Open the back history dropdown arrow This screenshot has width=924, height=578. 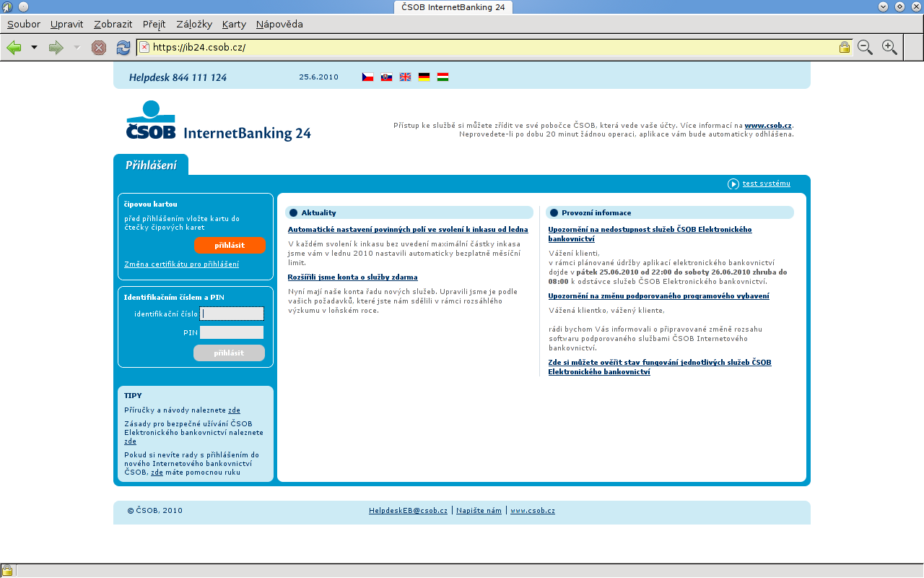point(34,48)
